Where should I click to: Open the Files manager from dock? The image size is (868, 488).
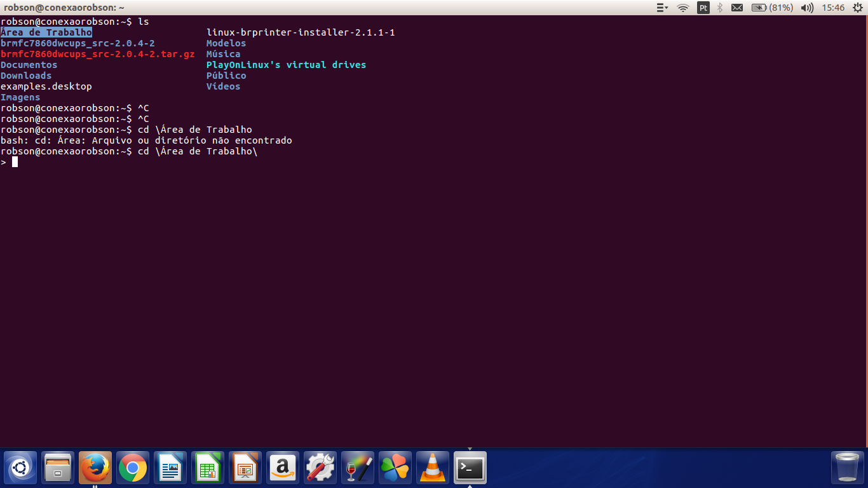pos(58,468)
